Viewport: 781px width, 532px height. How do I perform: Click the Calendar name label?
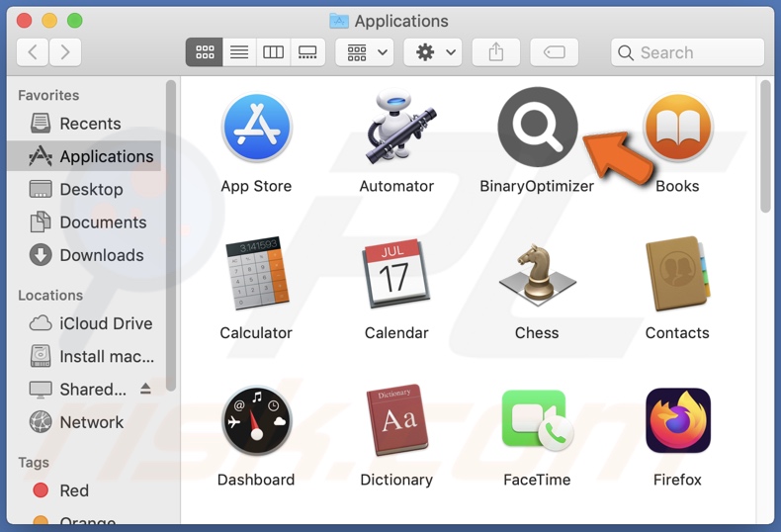point(396,333)
